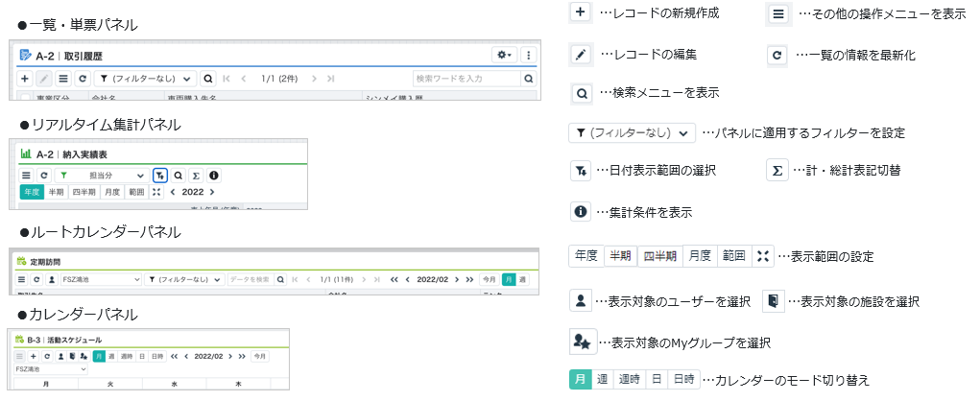Screen dimensions: 980x401
Task: Open the FSZ鴻池 user dropdown in 定期訪問 panel
Action: [101, 280]
